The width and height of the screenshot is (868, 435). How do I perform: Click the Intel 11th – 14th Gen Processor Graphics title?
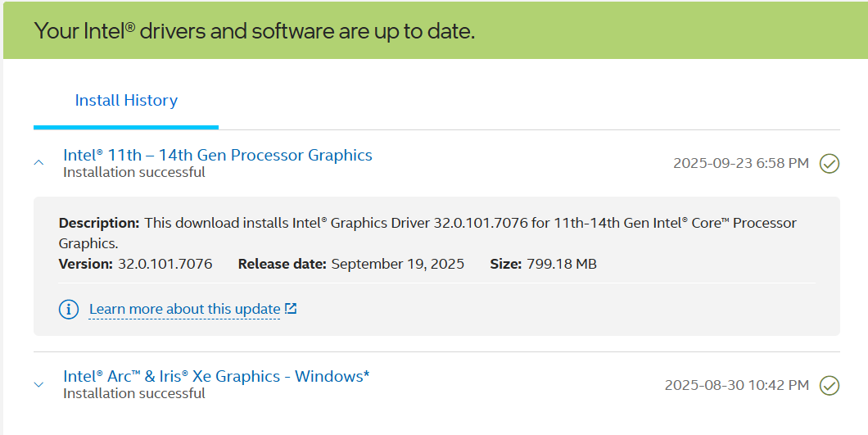point(217,155)
